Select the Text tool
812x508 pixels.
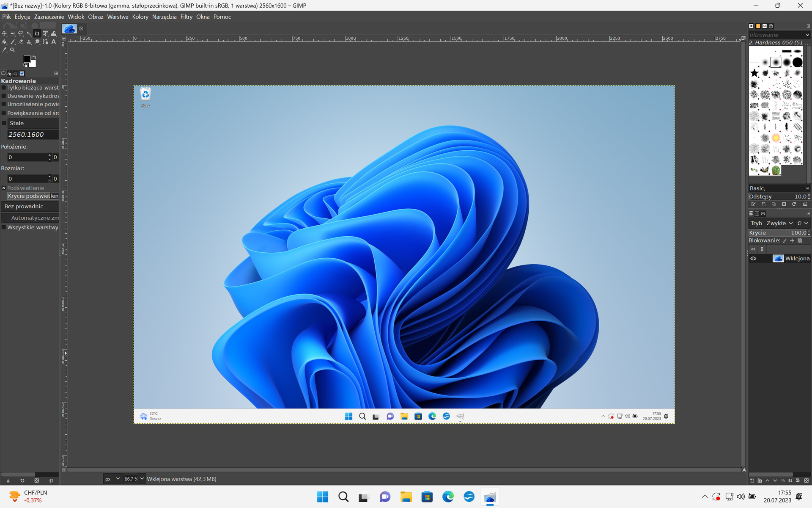pos(54,42)
